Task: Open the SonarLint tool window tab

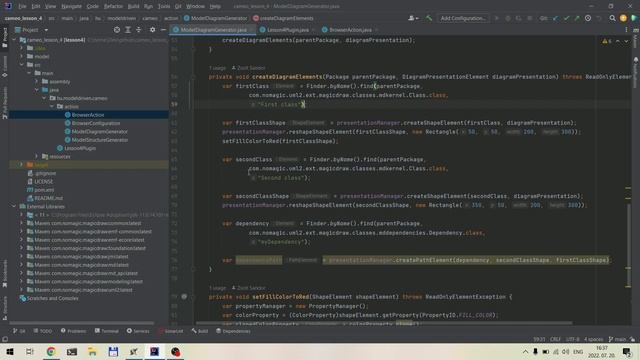Action: coord(171,331)
